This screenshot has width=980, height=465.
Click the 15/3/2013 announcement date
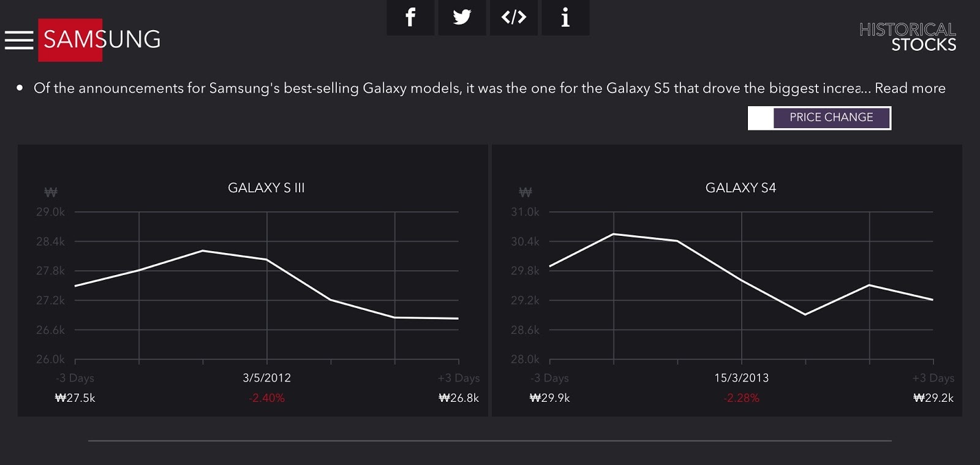[x=741, y=378]
